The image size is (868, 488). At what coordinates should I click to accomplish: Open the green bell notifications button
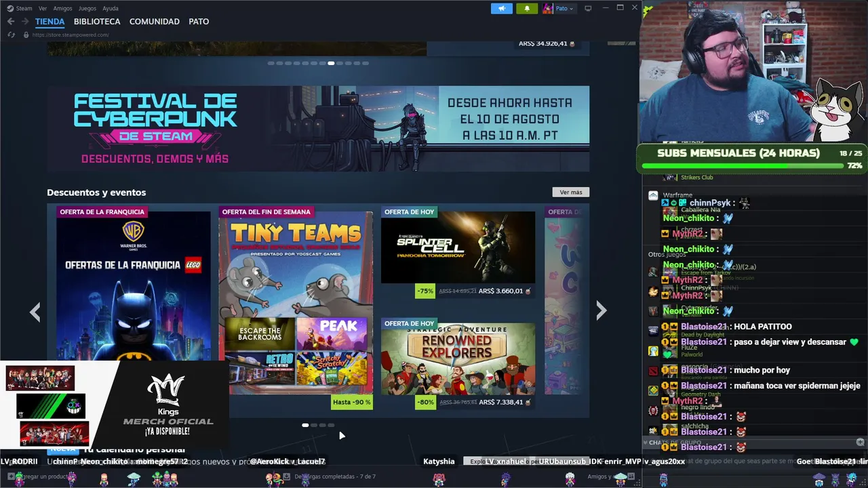tap(527, 8)
